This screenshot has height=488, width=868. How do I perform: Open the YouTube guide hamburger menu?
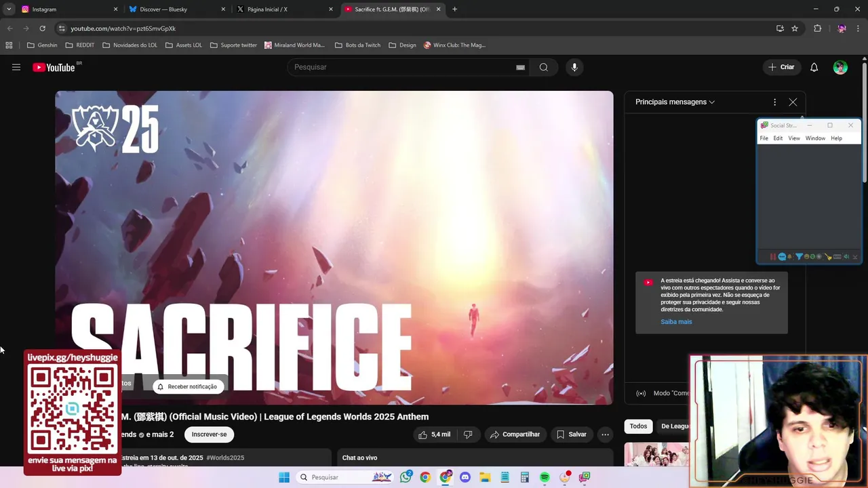[x=16, y=67]
